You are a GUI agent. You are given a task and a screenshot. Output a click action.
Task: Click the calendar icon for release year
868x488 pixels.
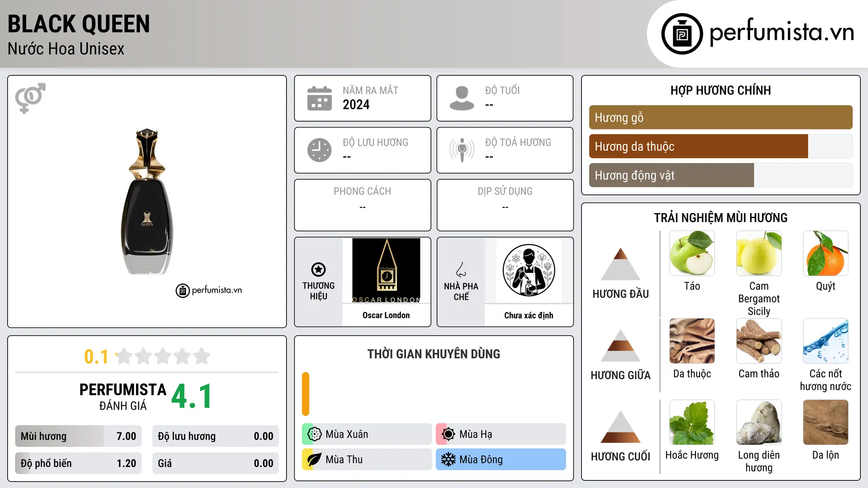click(x=320, y=98)
